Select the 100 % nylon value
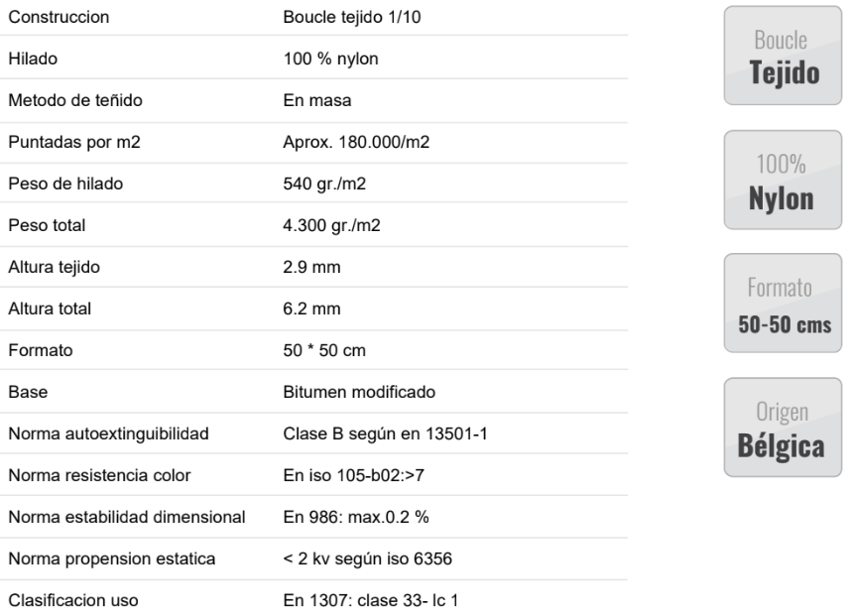Image resolution: width=852 pixels, height=616 pixels. click(x=330, y=59)
